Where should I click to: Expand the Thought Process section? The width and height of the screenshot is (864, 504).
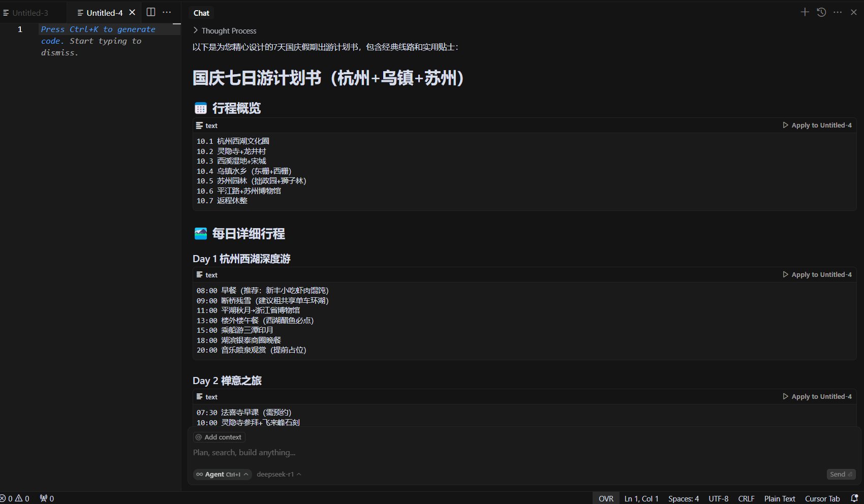click(x=225, y=30)
